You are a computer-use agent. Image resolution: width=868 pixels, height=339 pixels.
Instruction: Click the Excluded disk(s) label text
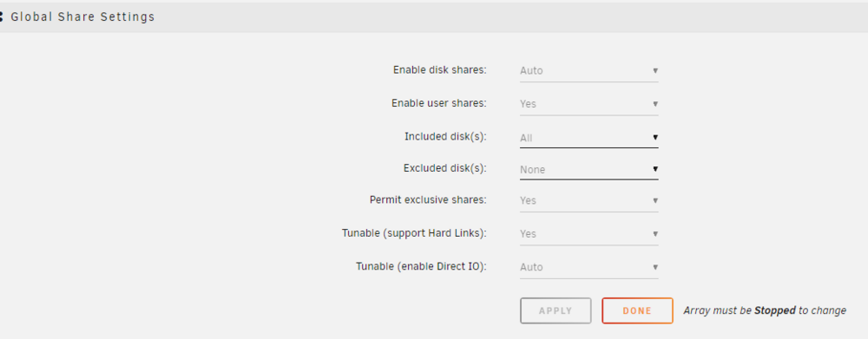pyautogui.click(x=445, y=168)
